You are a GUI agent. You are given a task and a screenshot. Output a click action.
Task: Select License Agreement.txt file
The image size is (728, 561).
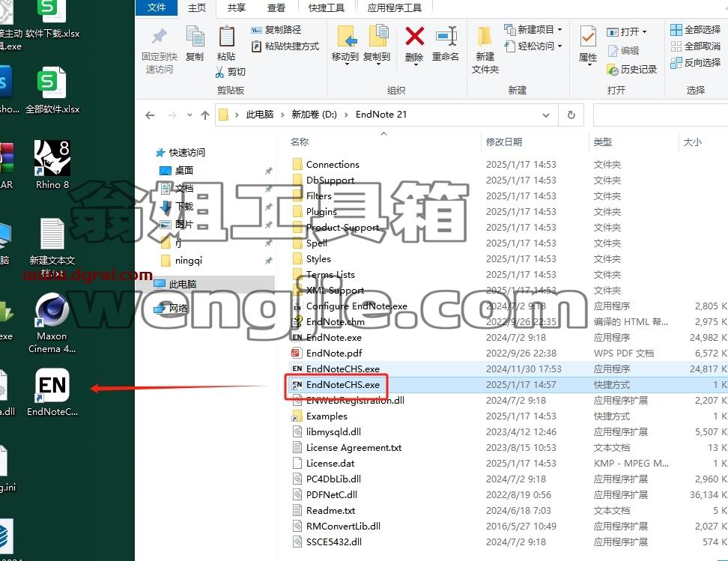(x=354, y=448)
